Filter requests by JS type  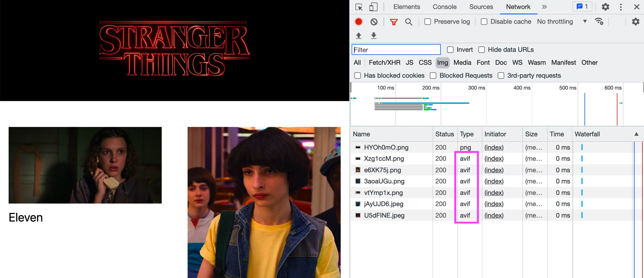(x=409, y=62)
